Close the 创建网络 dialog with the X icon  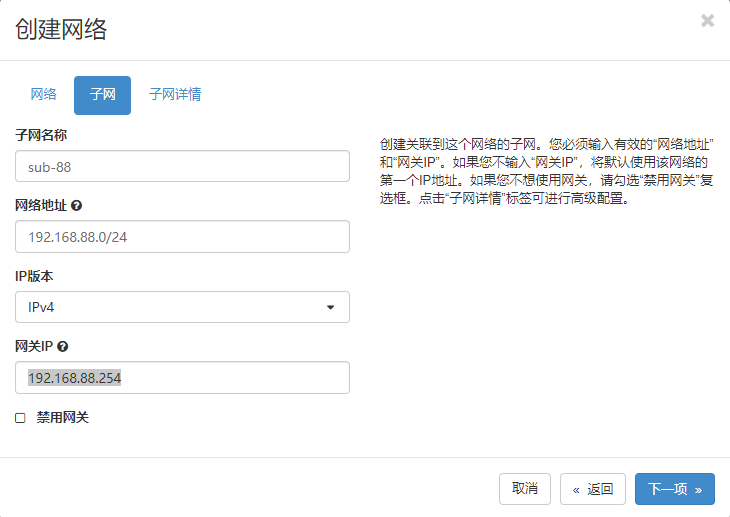coord(707,20)
